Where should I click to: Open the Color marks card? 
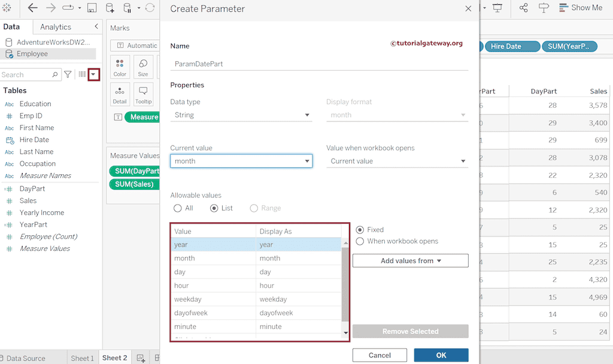[120, 67]
